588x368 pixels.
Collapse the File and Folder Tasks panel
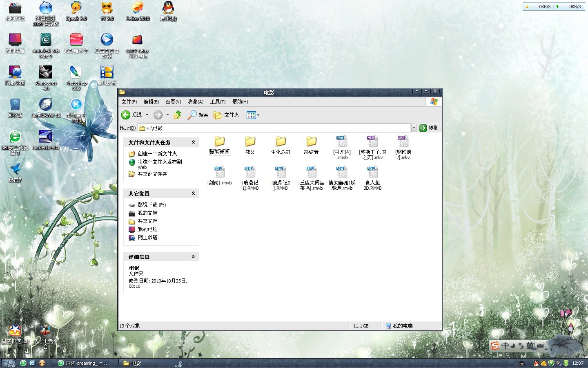point(193,142)
